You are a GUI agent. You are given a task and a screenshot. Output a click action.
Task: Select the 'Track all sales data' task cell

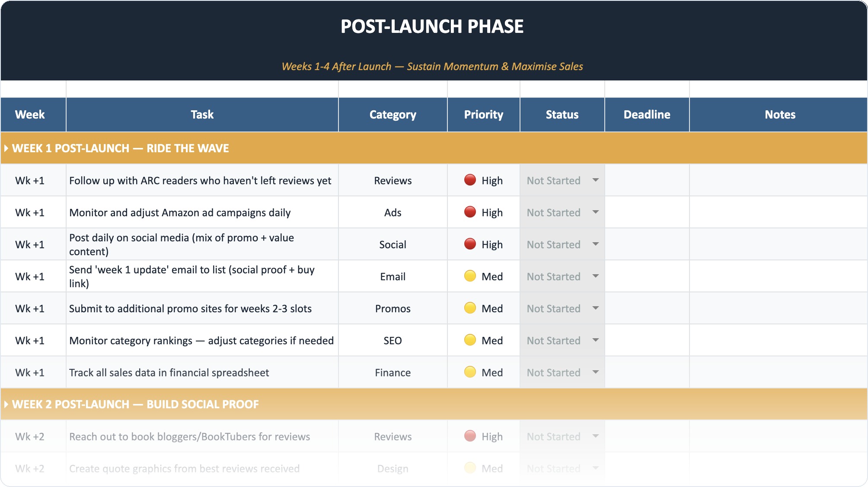point(201,372)
